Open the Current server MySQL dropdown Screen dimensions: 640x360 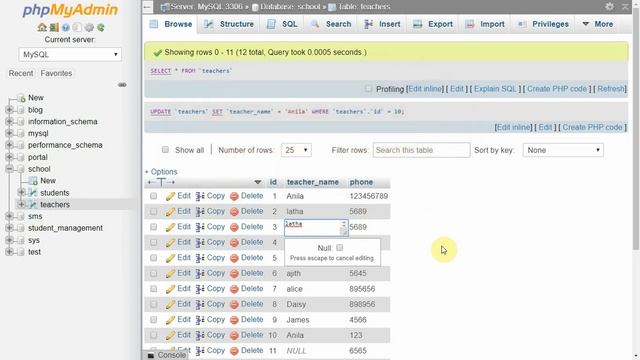click(x=70, y=54)
